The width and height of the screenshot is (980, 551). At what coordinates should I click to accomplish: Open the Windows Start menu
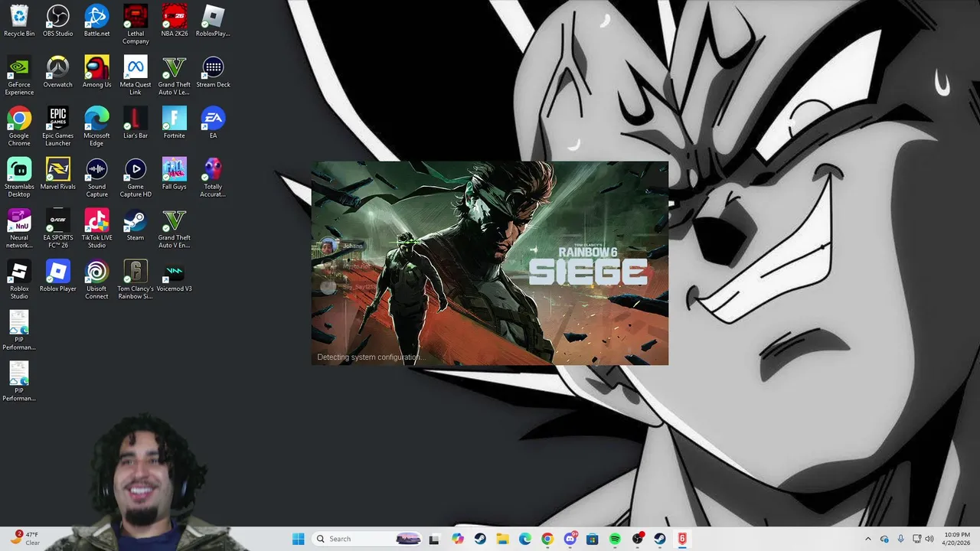(299, 539)
